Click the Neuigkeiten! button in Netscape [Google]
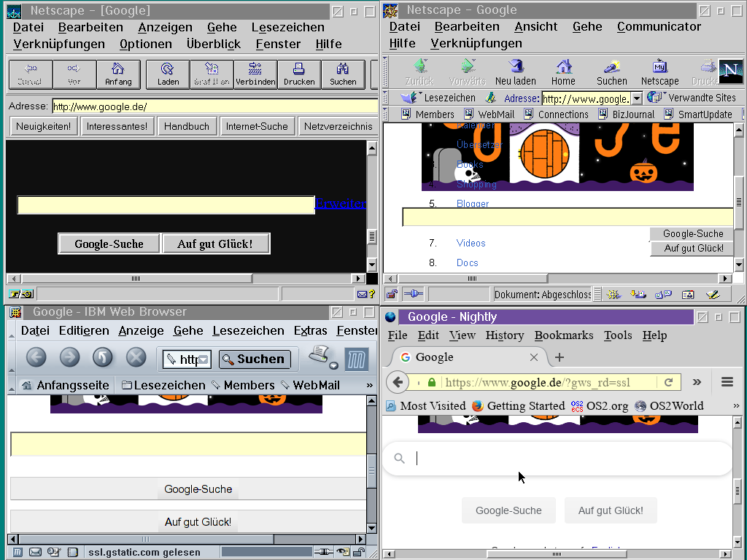Viewport: 747px width, 560px height. click(x=43, y=126)
